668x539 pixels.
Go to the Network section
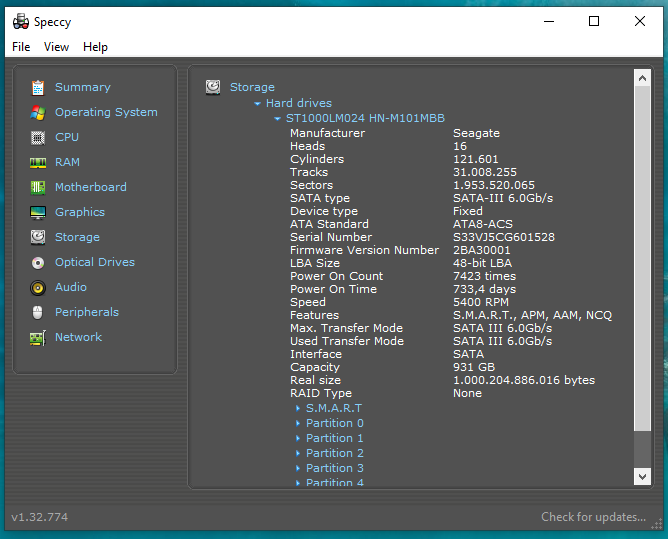pyautogui.click(x=78, y=337)
